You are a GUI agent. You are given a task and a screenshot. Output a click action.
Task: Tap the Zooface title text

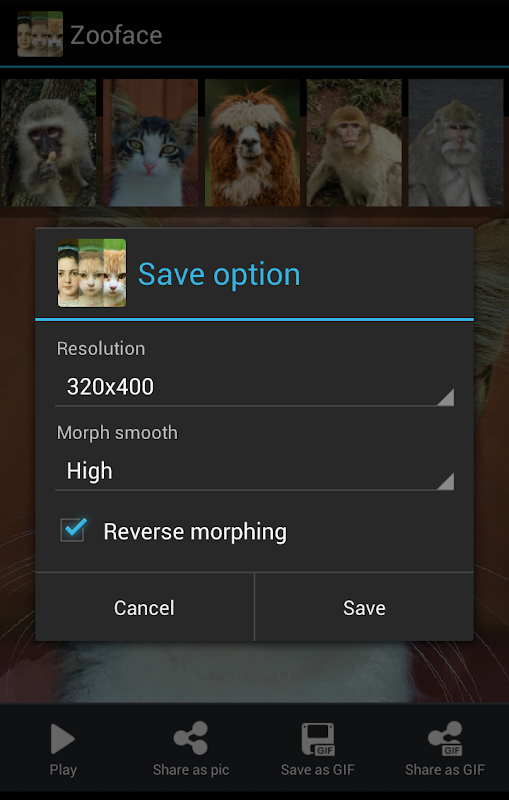tap(116, 35)
